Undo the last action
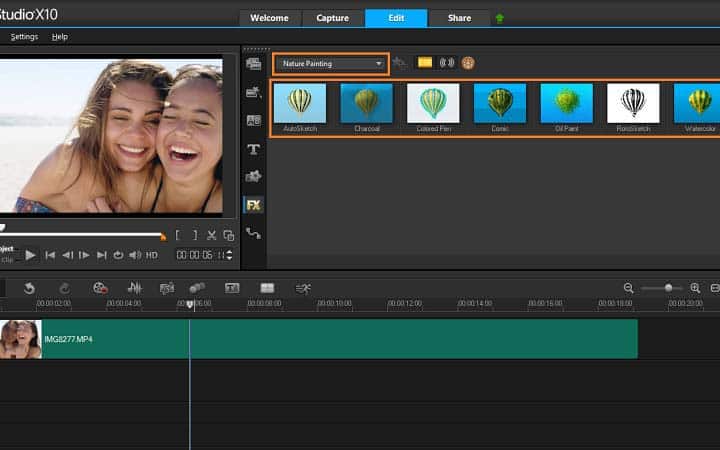This screenshot has height=450, width=720. point(29,288)
